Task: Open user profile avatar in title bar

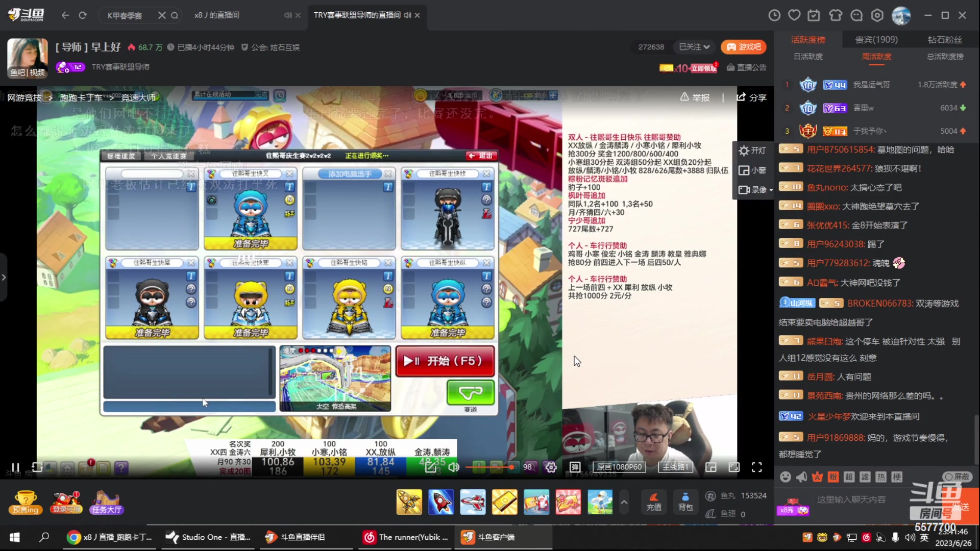Action: pos(901,15)
